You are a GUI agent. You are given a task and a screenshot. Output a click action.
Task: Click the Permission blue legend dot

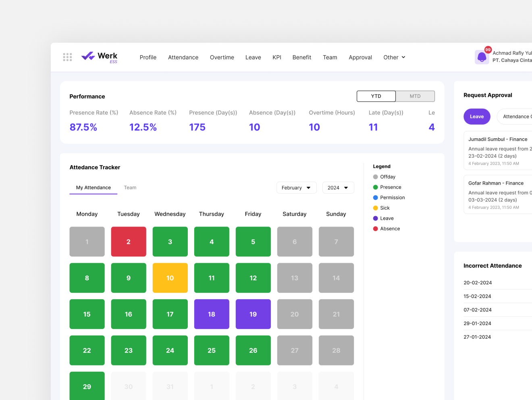pos(376,198)
